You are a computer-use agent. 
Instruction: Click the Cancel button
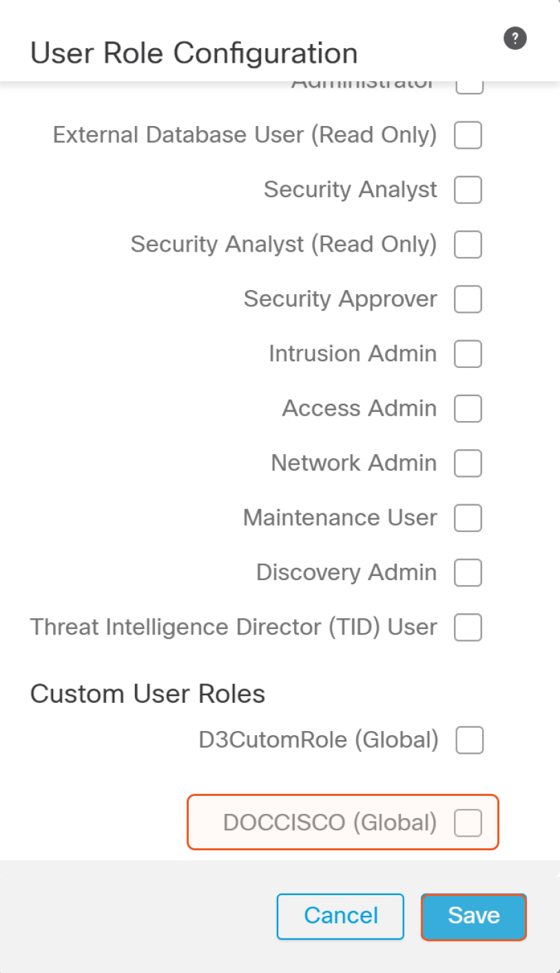(x=340, y=916)
